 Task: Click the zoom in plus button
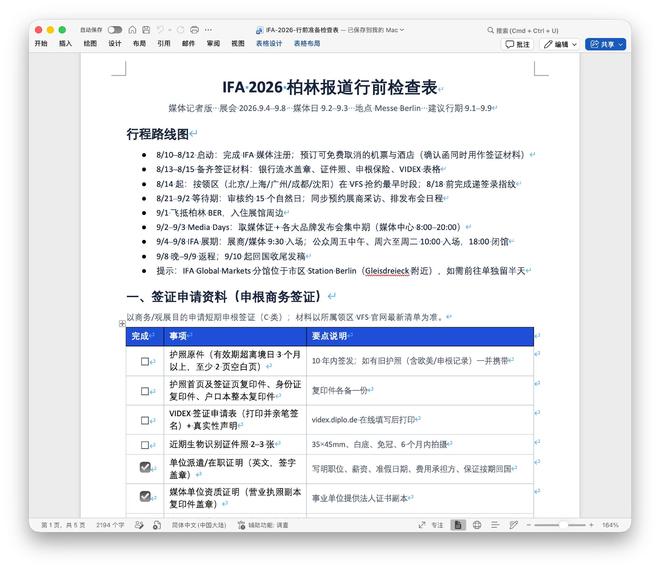[x=591, y=525]
